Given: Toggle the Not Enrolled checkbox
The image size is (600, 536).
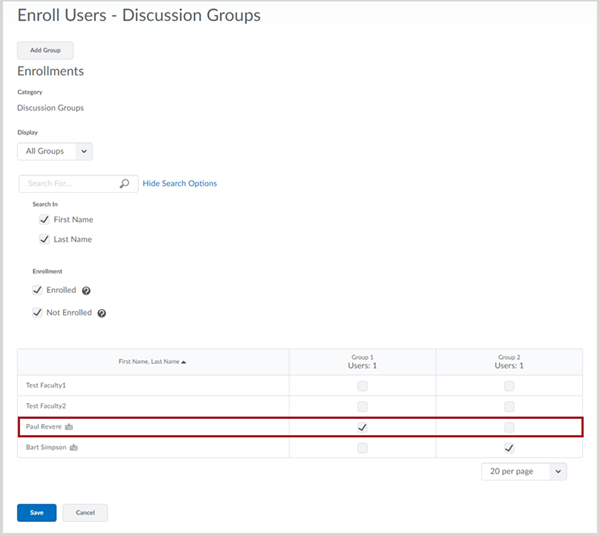Looking at the screenshot, I should coord(37,313).
